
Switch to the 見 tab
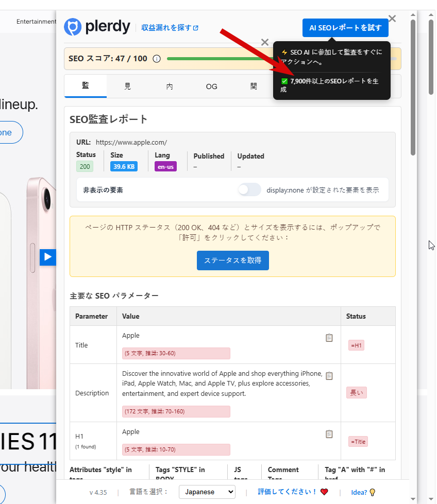[x=127, y=86]
